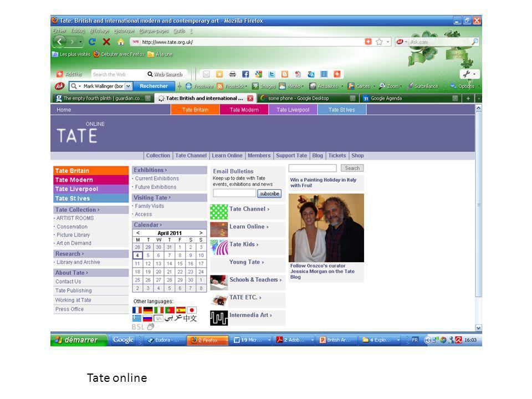
Task: Share the page on Blogger icon
Action: 285,74
